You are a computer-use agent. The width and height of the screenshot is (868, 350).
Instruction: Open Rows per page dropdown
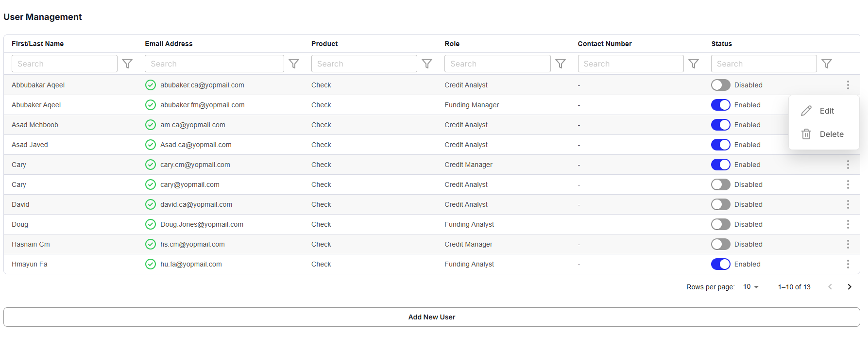pyautogui.click(x=751, y=287)
